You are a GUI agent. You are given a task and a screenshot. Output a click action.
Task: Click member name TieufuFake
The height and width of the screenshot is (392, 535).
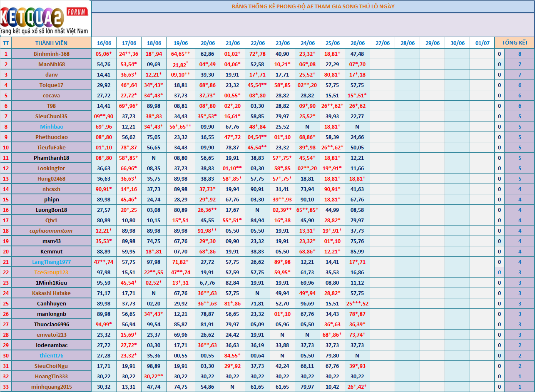51,147
